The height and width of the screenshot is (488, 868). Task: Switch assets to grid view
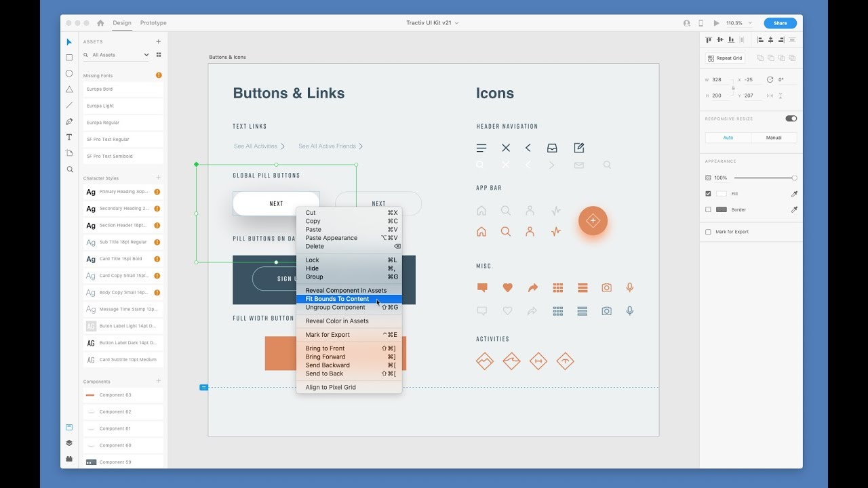pyautogui.click(x=159, y=55)
